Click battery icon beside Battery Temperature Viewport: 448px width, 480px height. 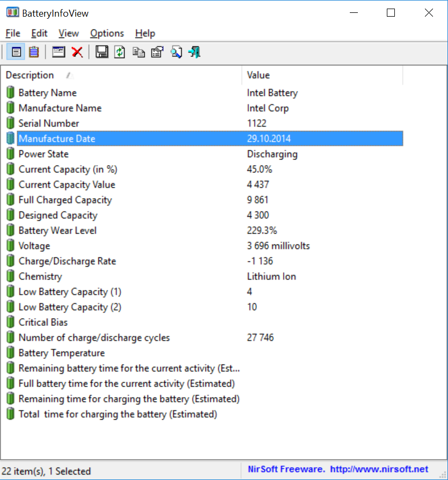point(10,352)
